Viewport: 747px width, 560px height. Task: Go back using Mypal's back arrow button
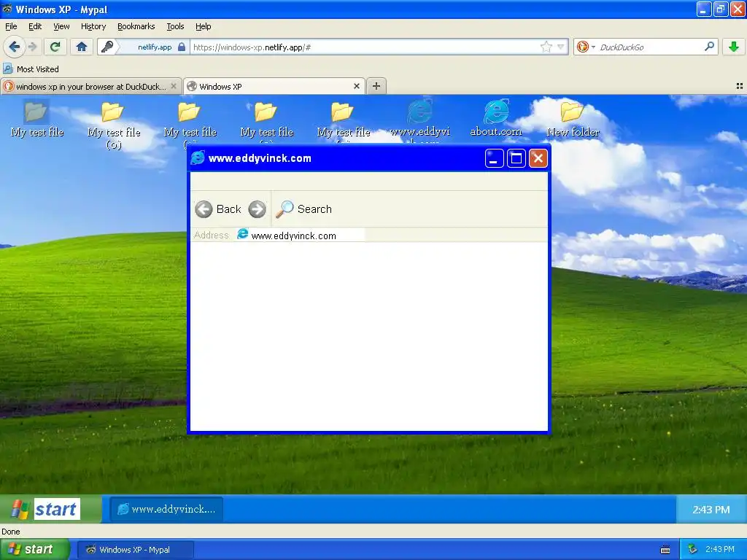[14, 47]
